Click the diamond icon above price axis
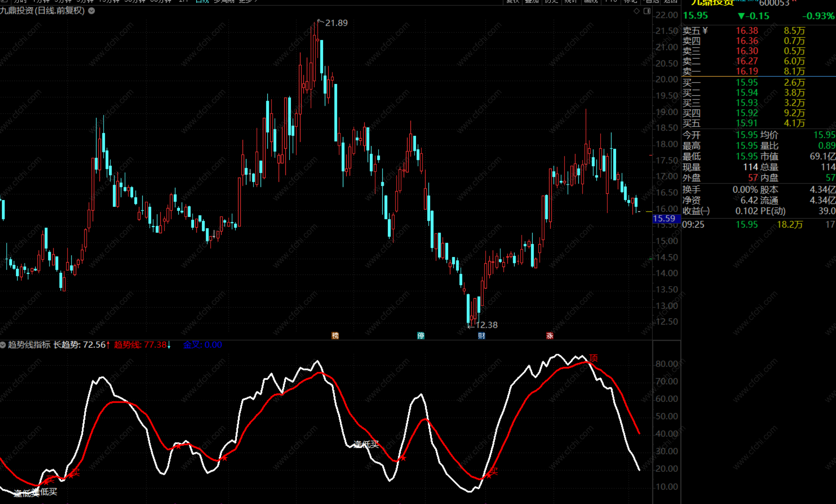 coord(636,11)
